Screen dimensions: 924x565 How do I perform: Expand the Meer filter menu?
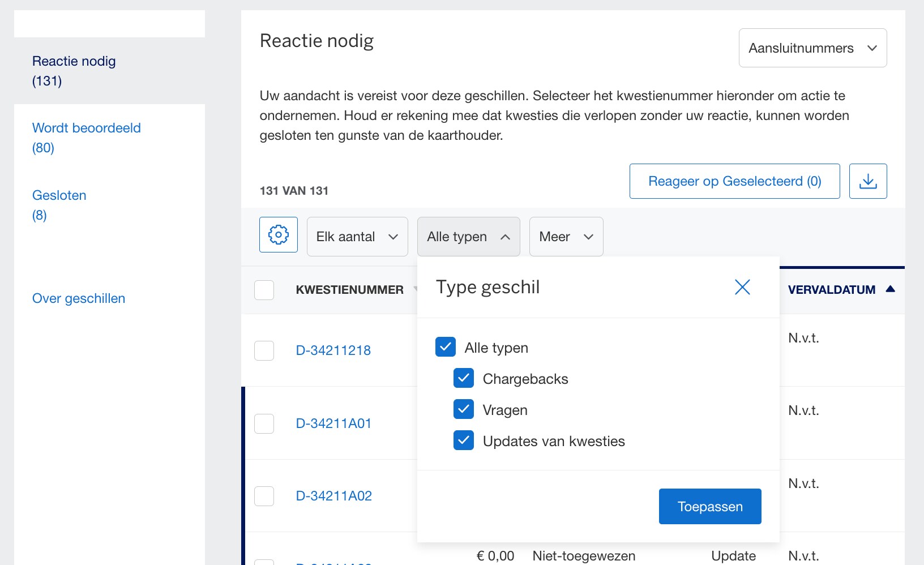566,236
